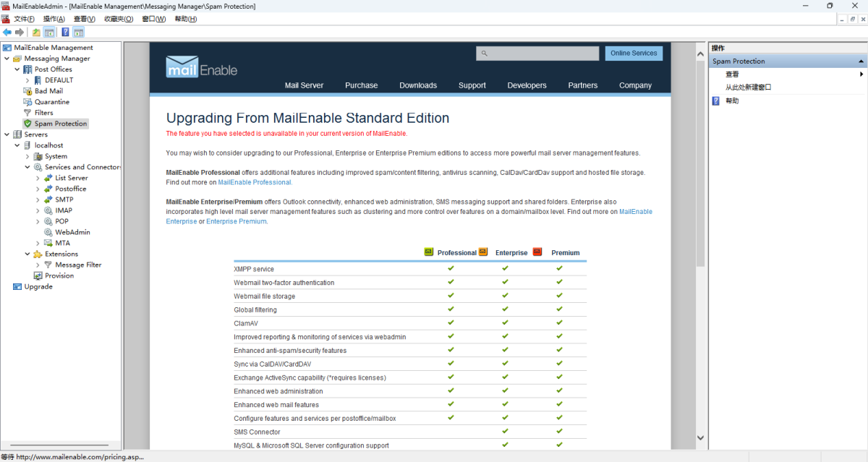Click the Back arrow in toolbar
Screen dimensions: 868x462
tap(7, 33)
